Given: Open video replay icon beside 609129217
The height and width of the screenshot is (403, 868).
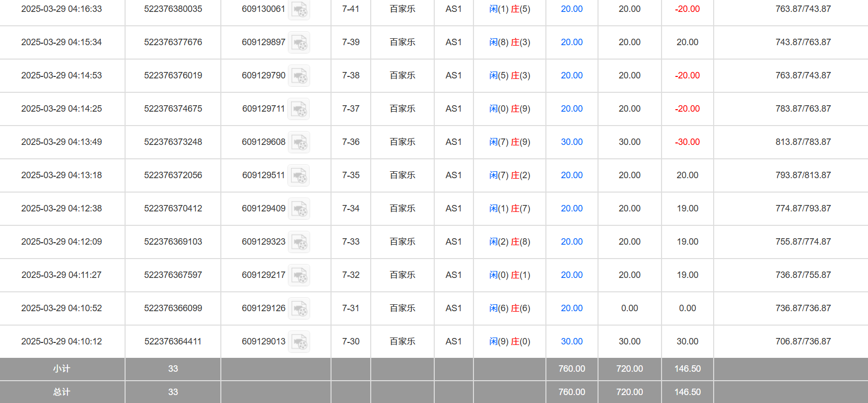Looking at the screenshot, I should point(299,275).
